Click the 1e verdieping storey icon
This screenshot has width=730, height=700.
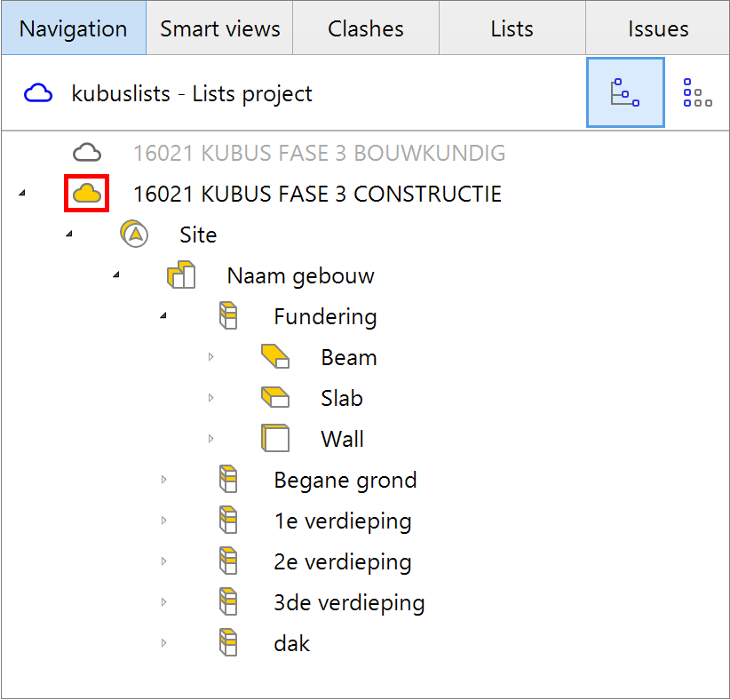228,520
